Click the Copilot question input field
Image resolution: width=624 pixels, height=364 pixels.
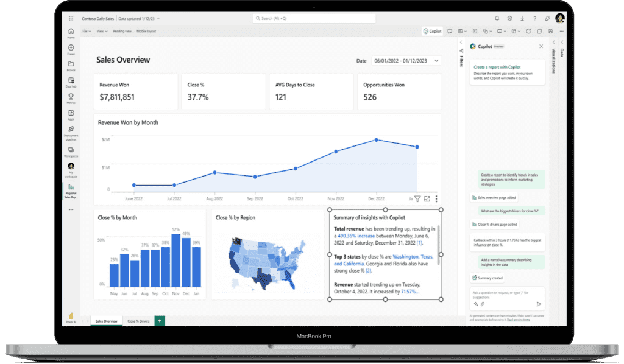click(507, 298)
